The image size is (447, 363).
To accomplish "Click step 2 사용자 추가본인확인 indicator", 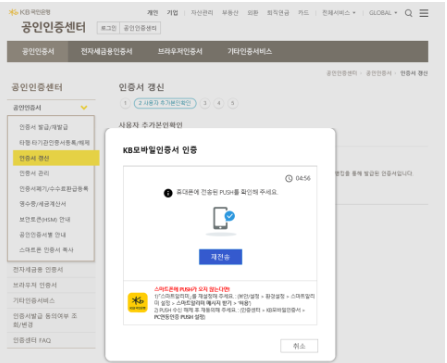I will pyautogui.click(x=165, y=103).
